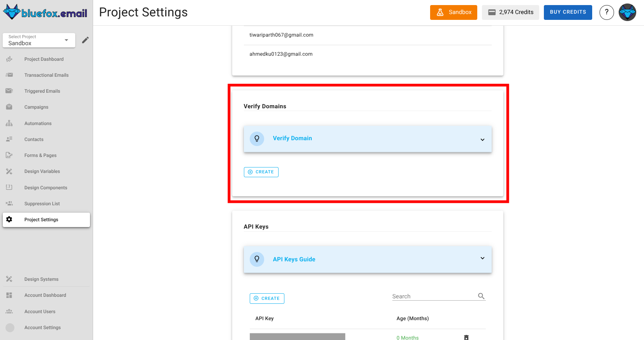Click the bluefox.email logo

[45, 12]
